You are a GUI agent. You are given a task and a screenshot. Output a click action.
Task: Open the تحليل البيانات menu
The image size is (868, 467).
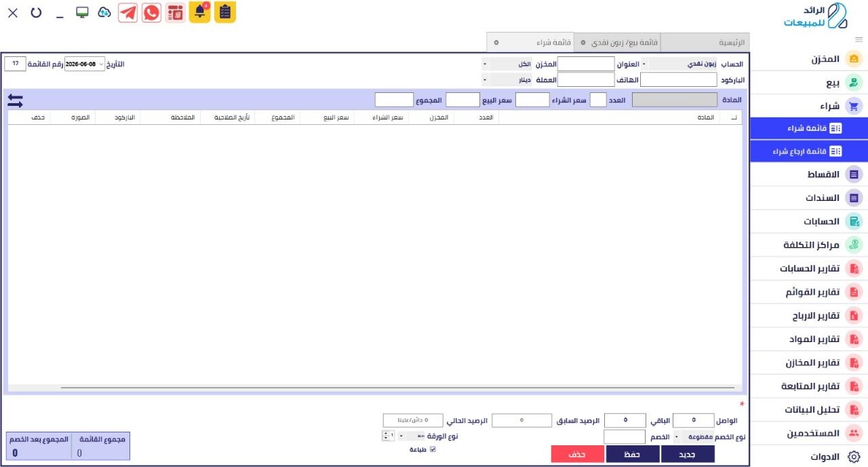(x=808, y=410)
